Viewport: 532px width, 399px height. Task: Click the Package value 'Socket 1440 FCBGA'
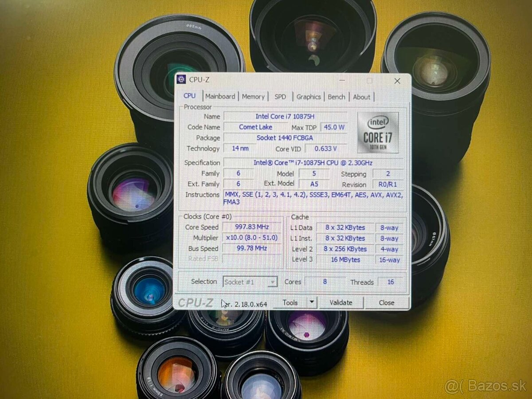click(x=285, y=138)
